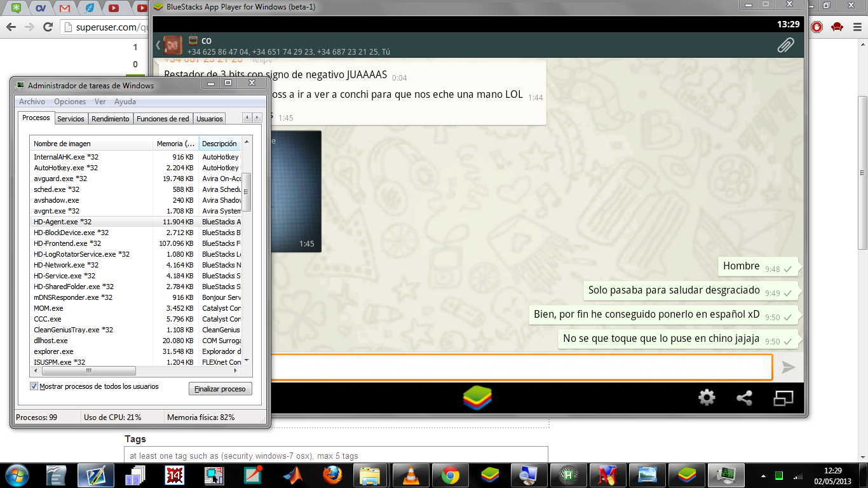Select the mDNSResponder.exe process row
Screen dimensions: 868x488
pos(136,297)
